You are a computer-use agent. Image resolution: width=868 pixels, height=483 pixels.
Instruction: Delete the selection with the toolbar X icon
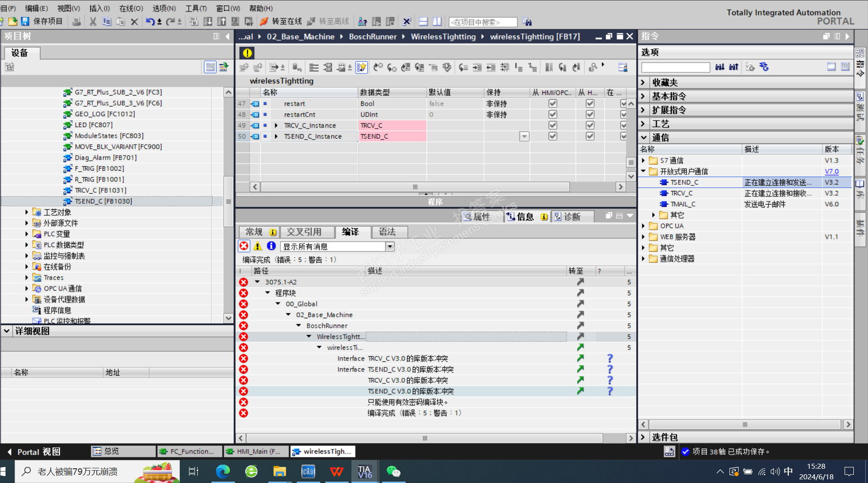(134, 22)
